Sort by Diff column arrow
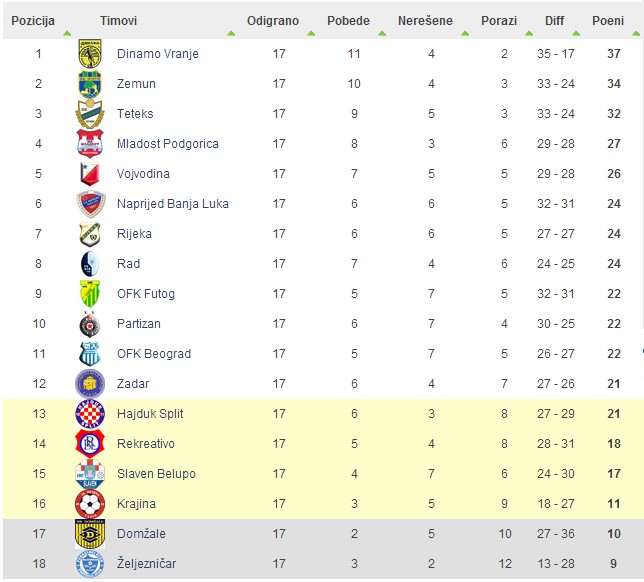 [576, 34]
